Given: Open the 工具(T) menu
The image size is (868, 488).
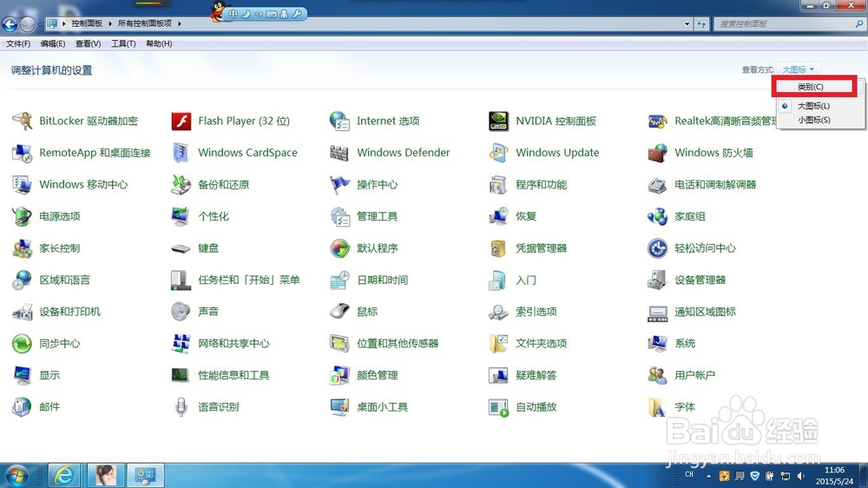Looking at the screenshot, I should [123, 43].
